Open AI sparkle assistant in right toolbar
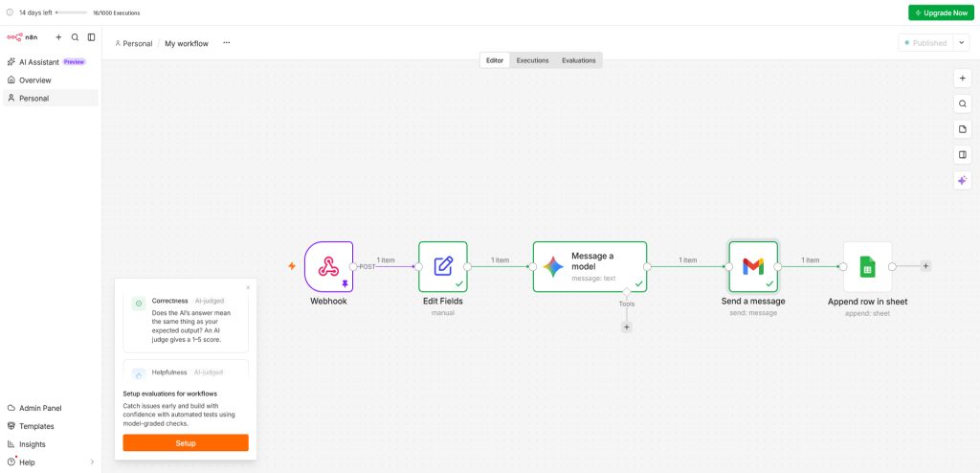This screenshot has height=473, width=980. (x=963, y=180)
